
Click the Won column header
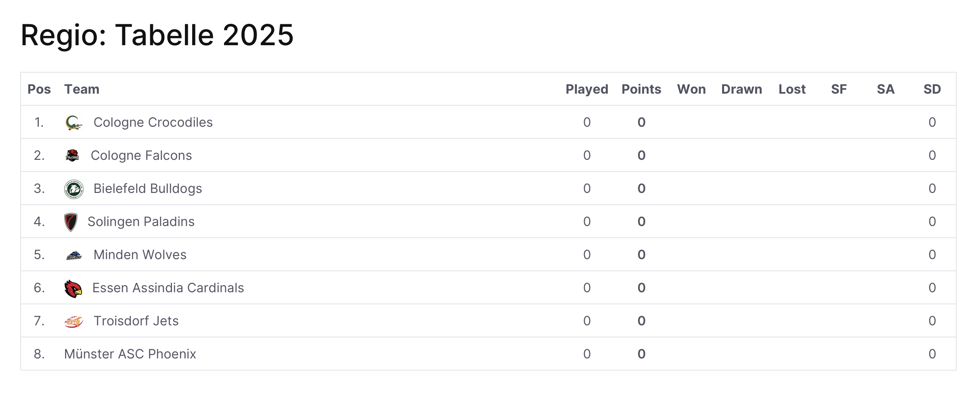point(691,89)
